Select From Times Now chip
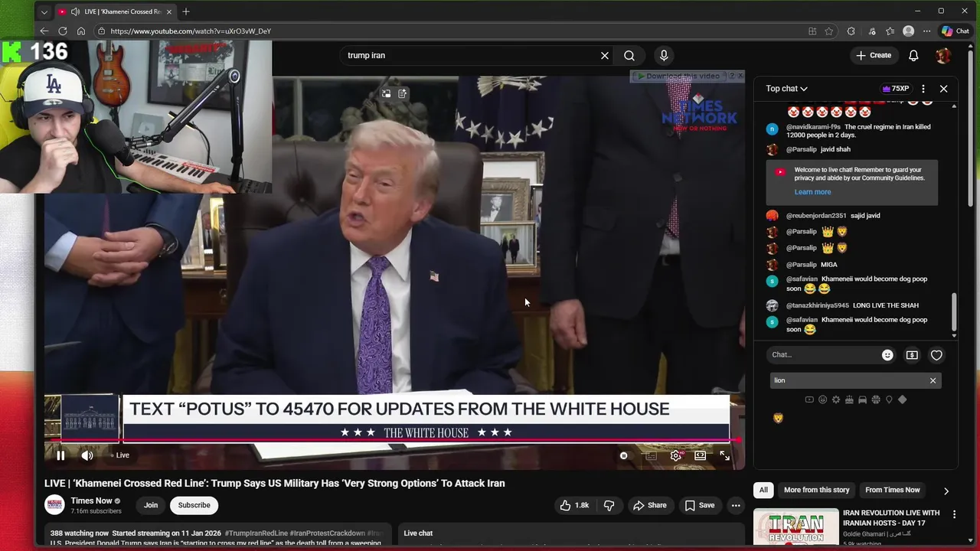980x551 pixels. coord(893,490)
